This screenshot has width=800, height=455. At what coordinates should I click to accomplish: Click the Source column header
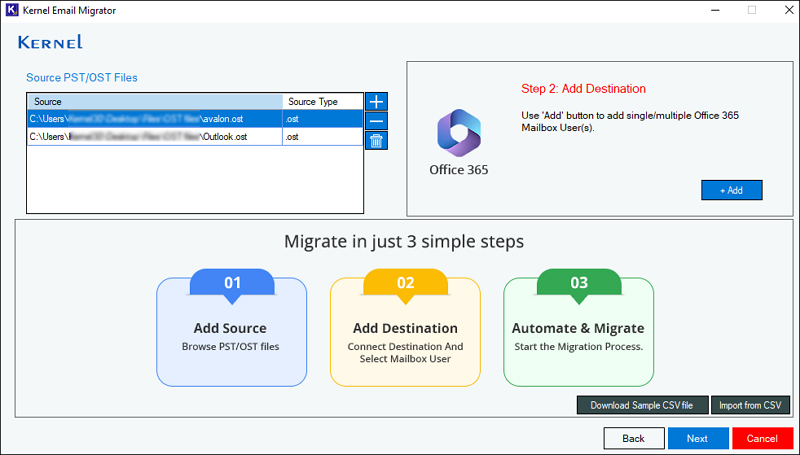[155, 102]
